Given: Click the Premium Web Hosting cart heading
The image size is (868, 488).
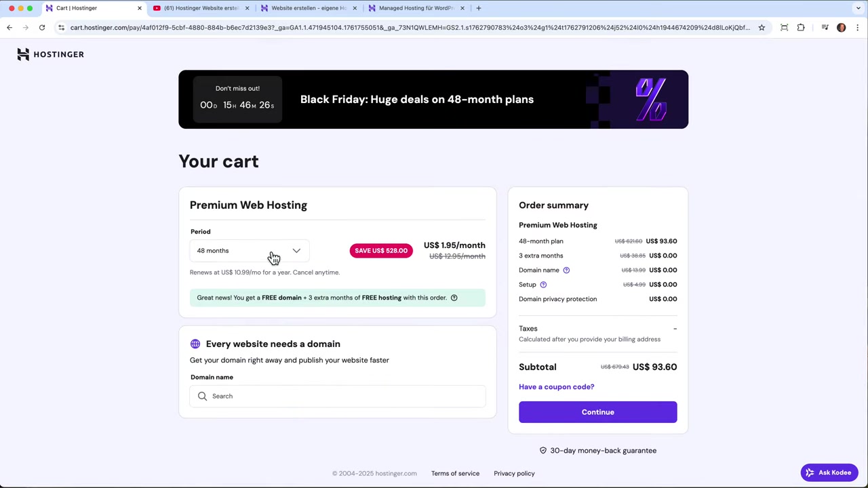Looking at the screenshot, I should pyautogui.click(x=248, y=205).
